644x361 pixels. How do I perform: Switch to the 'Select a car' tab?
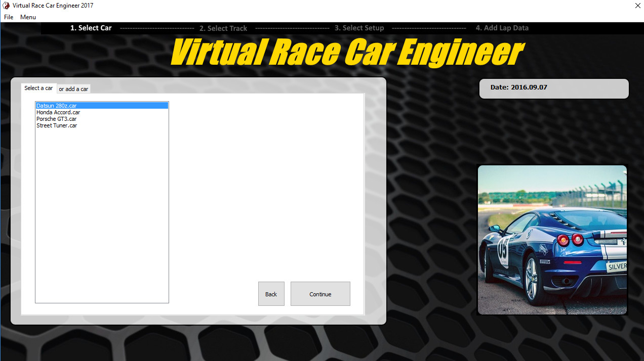(x=38, y=88)
